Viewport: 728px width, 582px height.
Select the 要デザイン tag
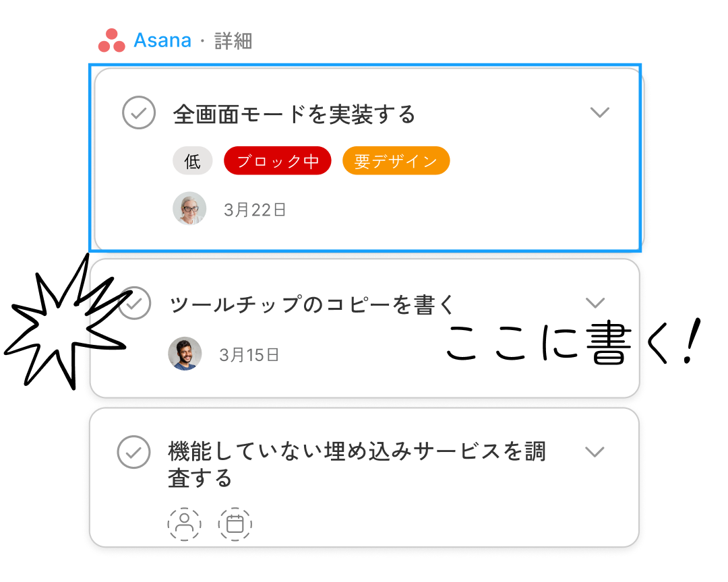pos(396,160)
